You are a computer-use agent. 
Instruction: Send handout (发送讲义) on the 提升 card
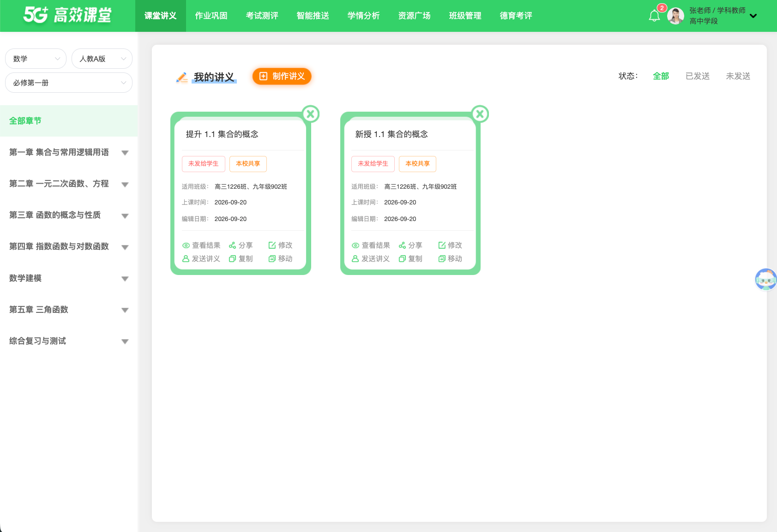tap(201, 259)
